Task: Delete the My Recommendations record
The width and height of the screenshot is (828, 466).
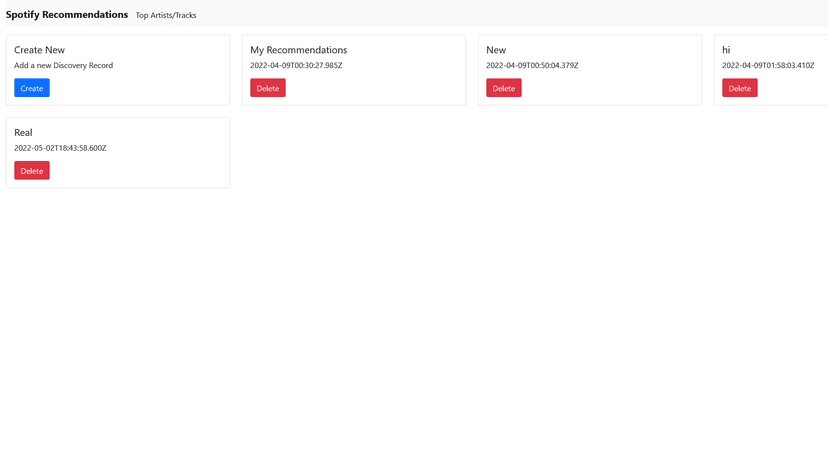Action: pyautogui.click(x=268, y=88)
